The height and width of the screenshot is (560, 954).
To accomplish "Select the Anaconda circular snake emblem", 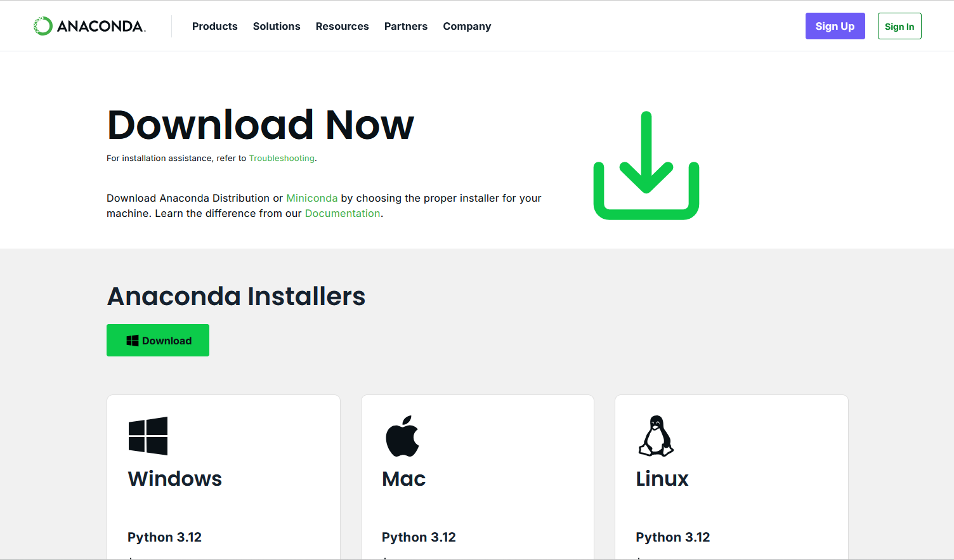I will [42, 25].
